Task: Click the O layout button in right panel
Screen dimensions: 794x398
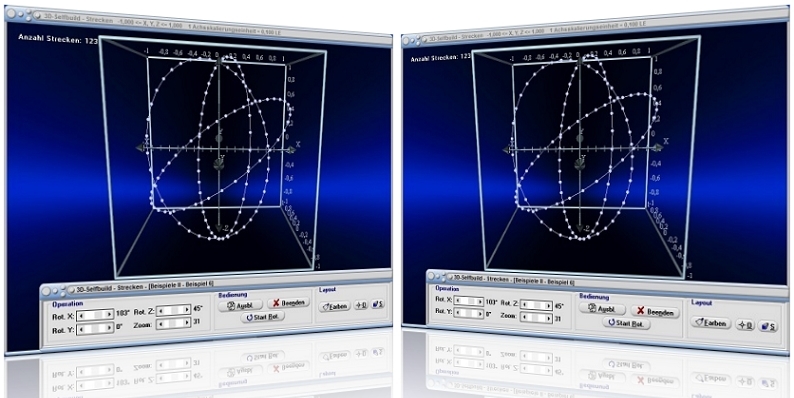Action: 744,325
